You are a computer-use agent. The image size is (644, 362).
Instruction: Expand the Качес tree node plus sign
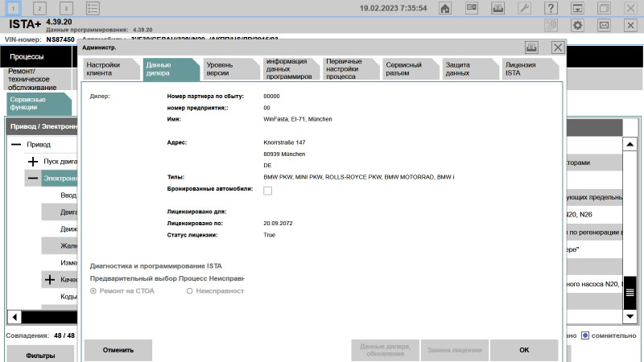click(x=50, y=279)
